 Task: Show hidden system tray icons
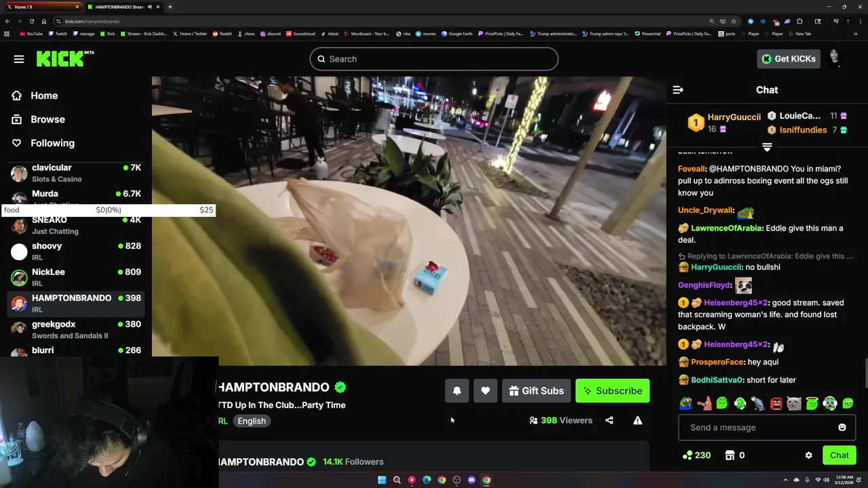point(786,480)
